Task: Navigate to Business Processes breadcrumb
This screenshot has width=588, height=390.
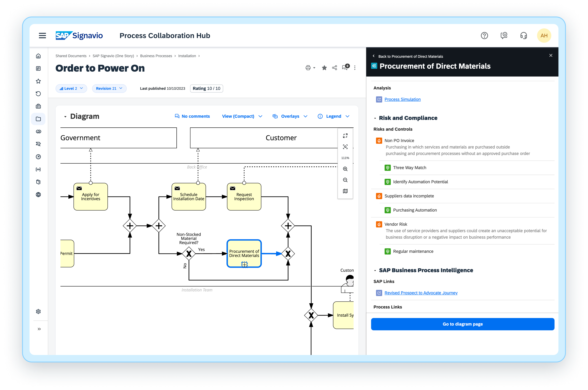Action: (156, 56)
